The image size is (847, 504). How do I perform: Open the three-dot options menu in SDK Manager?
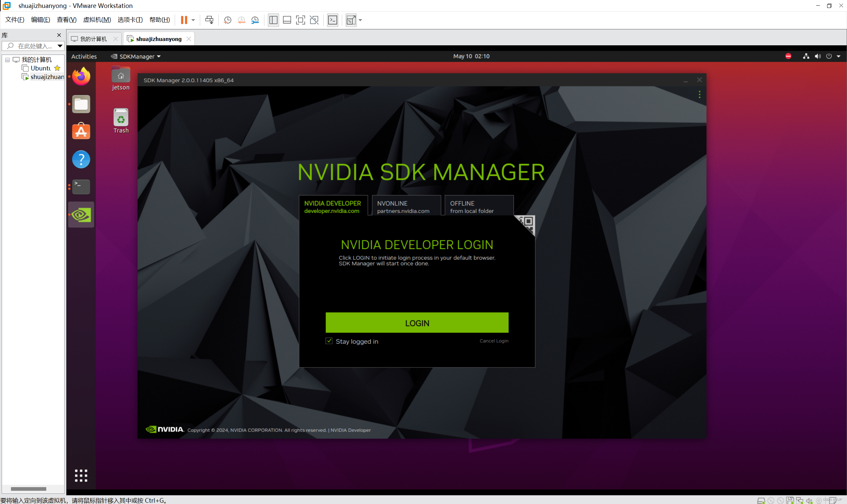click(699, 94)
